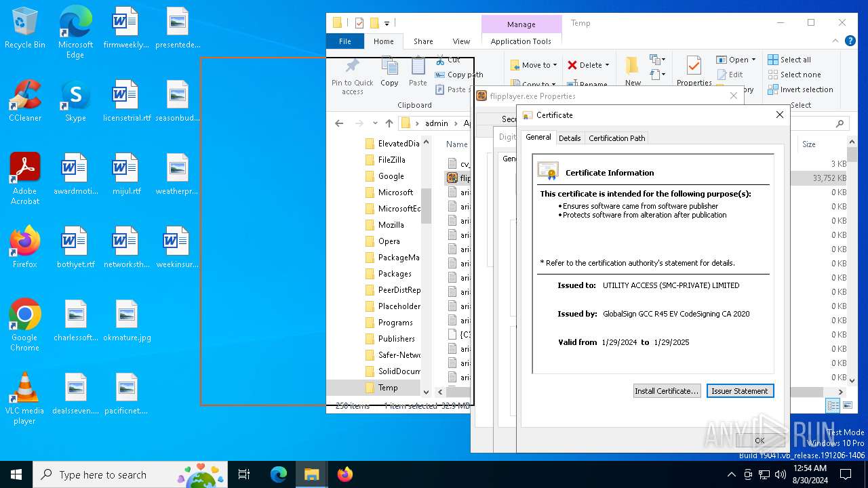Image resolution: width=868 pixels, height=488 pixels.
Task: Click the Install Certificate button
Action: click(666, 391)
